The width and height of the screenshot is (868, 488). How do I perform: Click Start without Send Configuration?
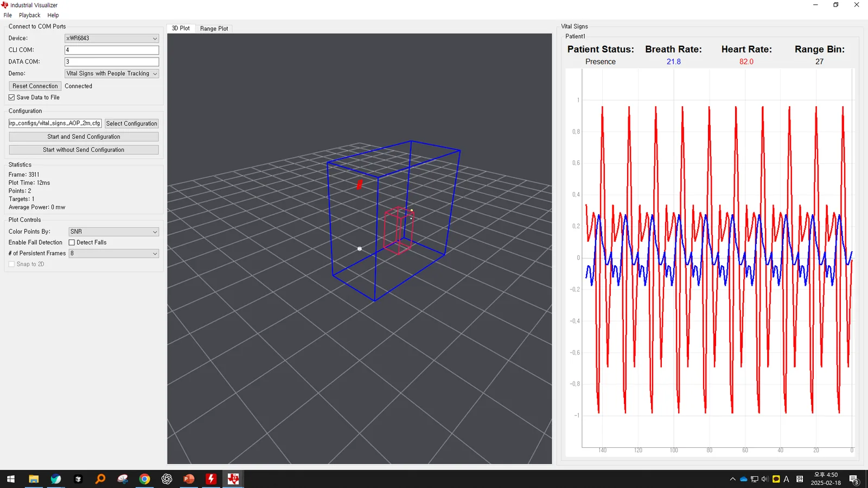84,150
